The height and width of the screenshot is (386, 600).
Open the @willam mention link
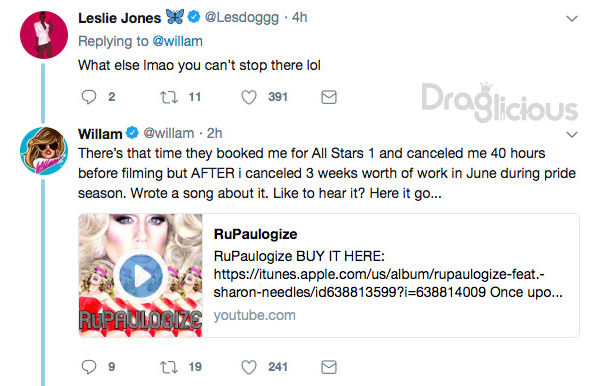(x=178, y=41)
